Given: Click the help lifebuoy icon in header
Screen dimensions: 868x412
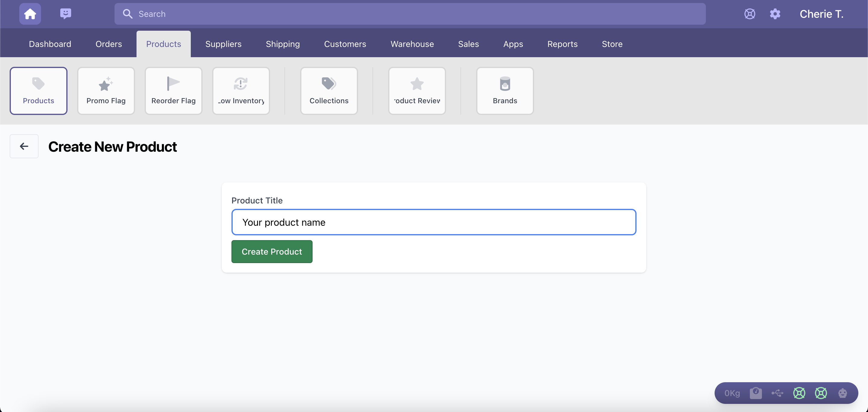Looking at the screenshot, I should click(749, 14).
